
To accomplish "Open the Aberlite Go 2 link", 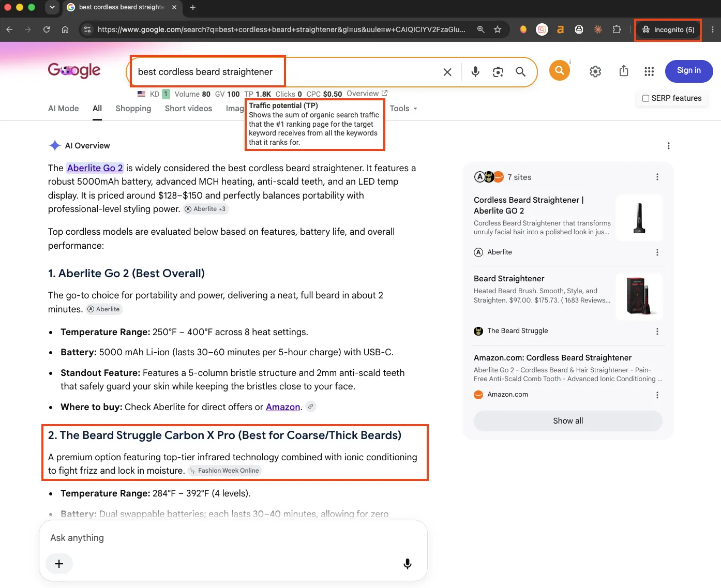I will [95, 168].
